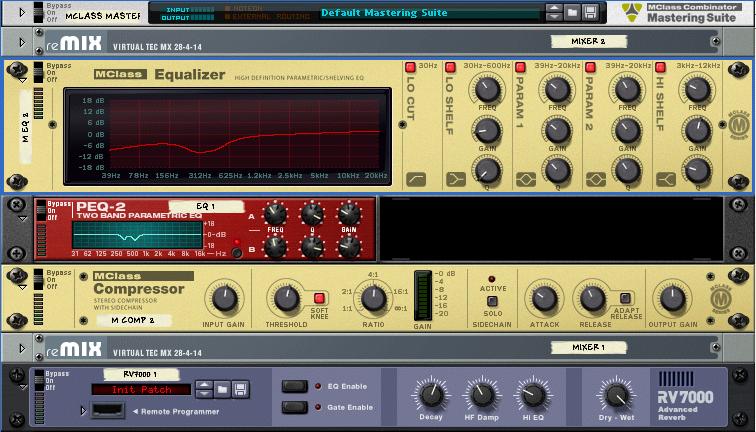Click the Hi Shelf curve icon
Viewport: 756px width, 432px height.
666,179
